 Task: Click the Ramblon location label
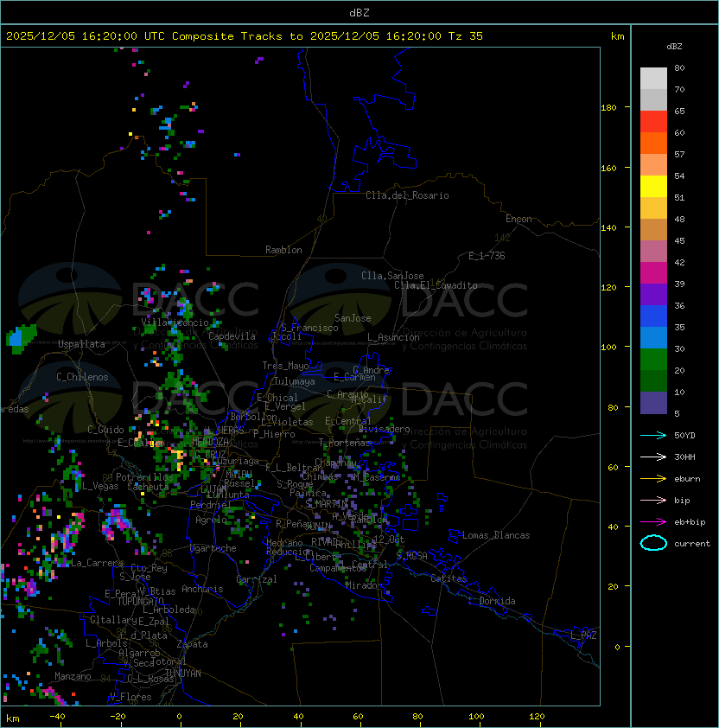click(x=283, y=250)
